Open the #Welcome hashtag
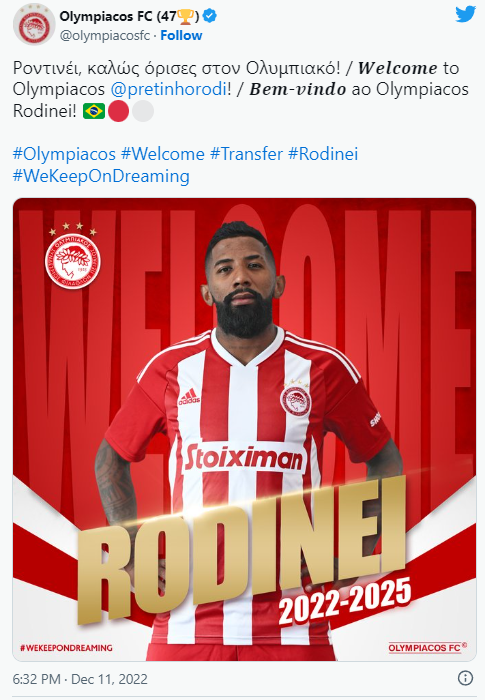The height and width of the screenshot is (700, 485). (x=163, y=154)
